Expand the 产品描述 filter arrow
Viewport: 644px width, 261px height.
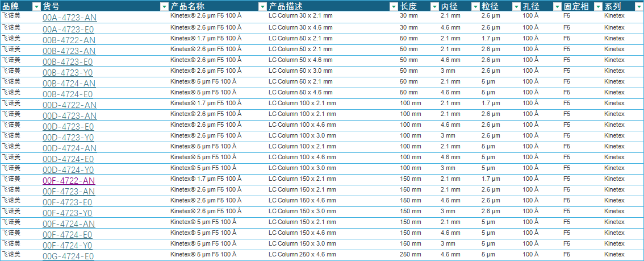coord(394,6)
